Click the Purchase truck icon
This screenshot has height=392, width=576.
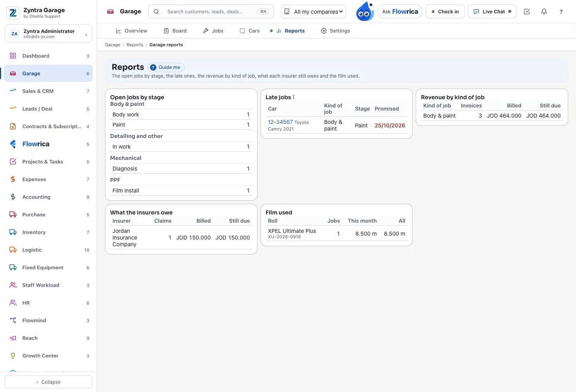[13, 214]
